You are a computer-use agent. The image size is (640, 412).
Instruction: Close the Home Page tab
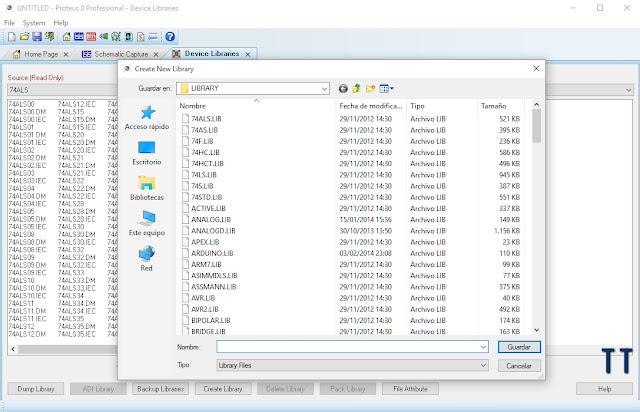pyautogui.click(x=66, y=54)
